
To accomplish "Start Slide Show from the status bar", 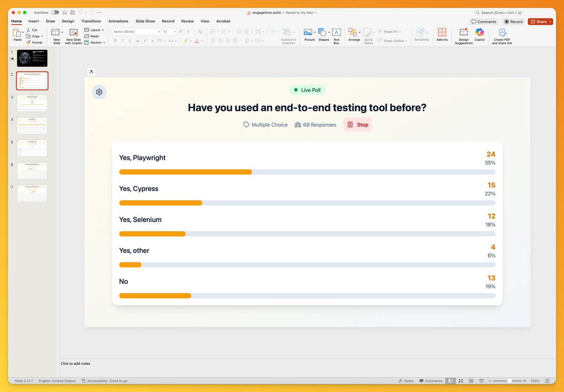I will [481, 381].
